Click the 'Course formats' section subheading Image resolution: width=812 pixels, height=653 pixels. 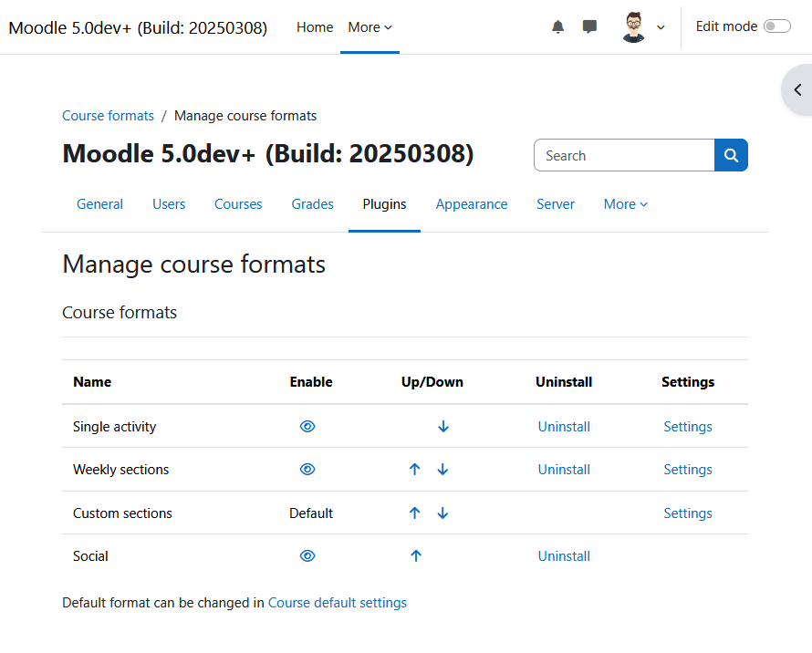[120, 312]
